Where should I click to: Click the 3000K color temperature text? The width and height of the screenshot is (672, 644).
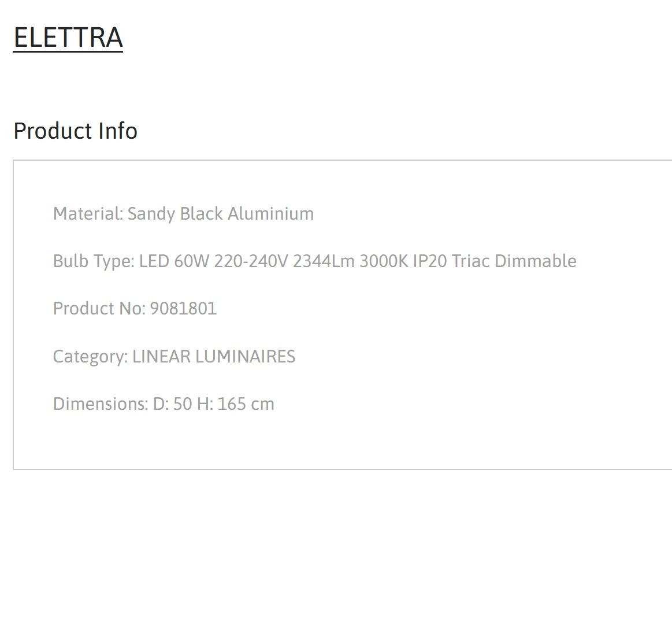384,261
